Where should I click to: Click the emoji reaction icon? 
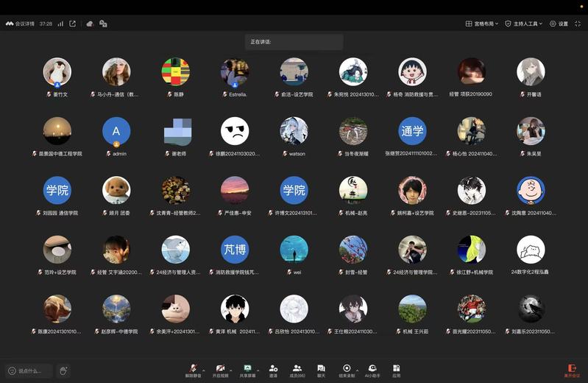click(x=63, y=370)
